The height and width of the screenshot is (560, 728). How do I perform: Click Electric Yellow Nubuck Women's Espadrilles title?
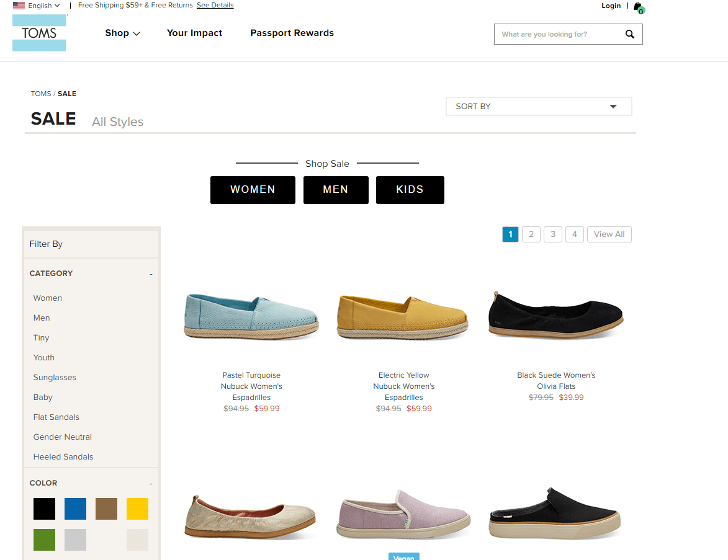pos(403,386)
